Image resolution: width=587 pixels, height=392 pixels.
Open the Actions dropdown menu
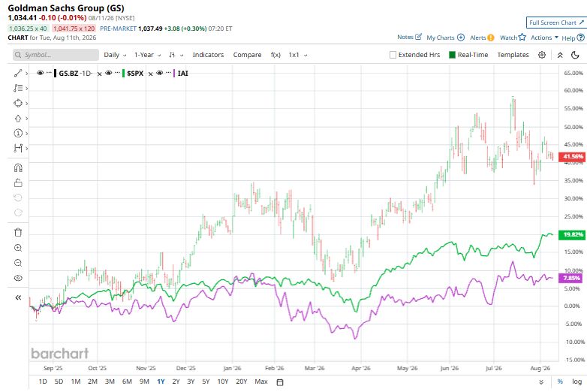(x=544, y=38)
